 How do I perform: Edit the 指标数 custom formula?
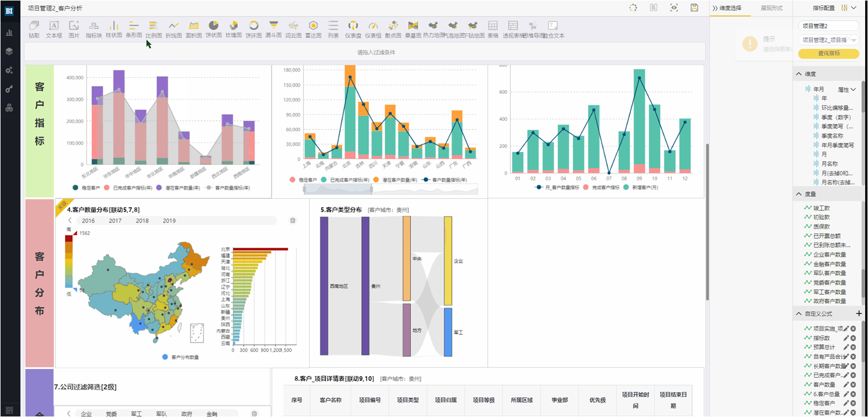(x=846, y=338)
